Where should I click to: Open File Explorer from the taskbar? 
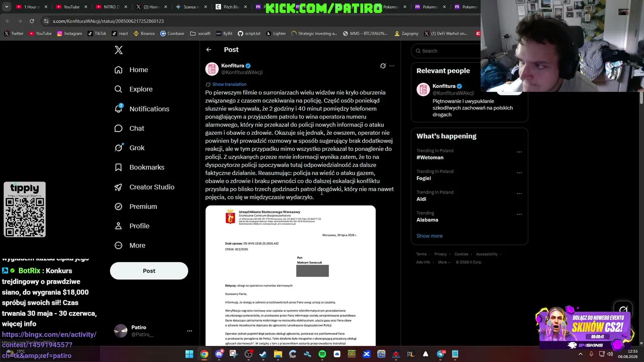[x=278, y=354]
